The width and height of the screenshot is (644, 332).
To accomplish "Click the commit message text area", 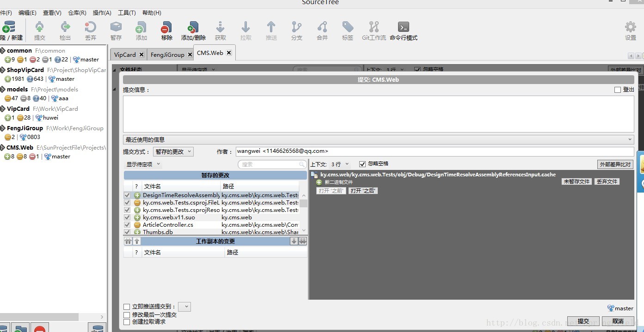I will click(378, 114).
